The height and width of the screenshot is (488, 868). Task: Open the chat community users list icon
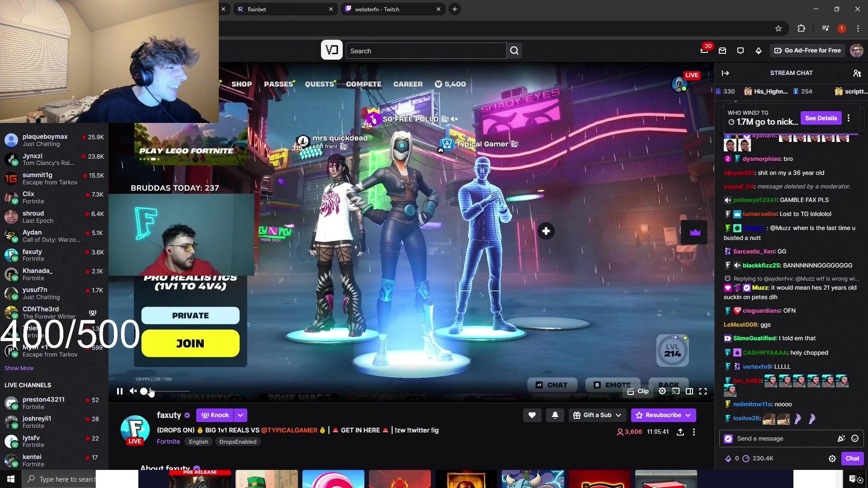pos(857,73)
